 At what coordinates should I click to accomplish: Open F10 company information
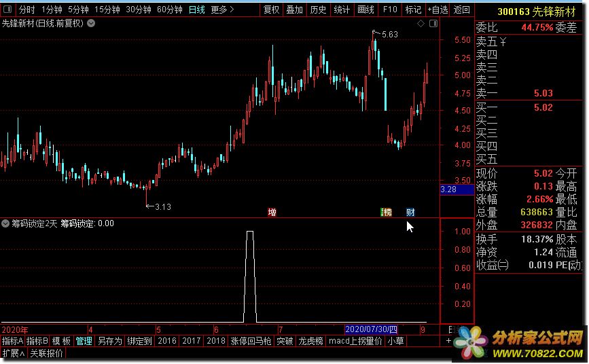tap(390, 10)
